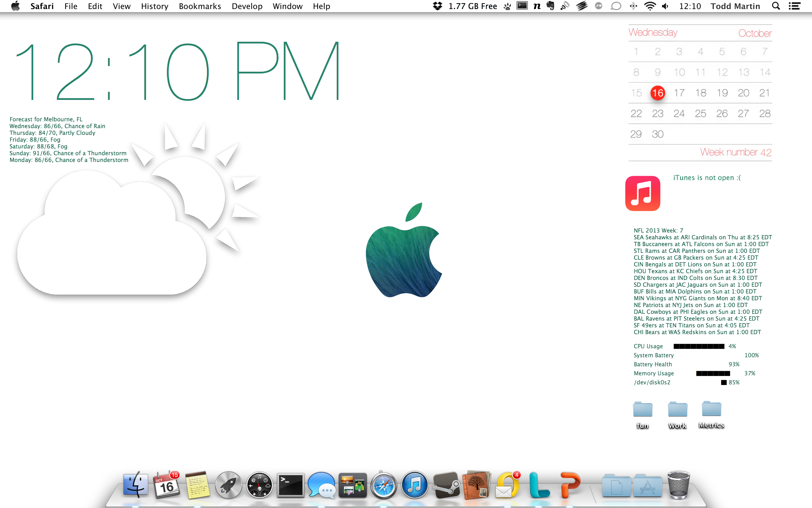Open the Evernote elephant menu bar icon

click(x=550, y=6)
